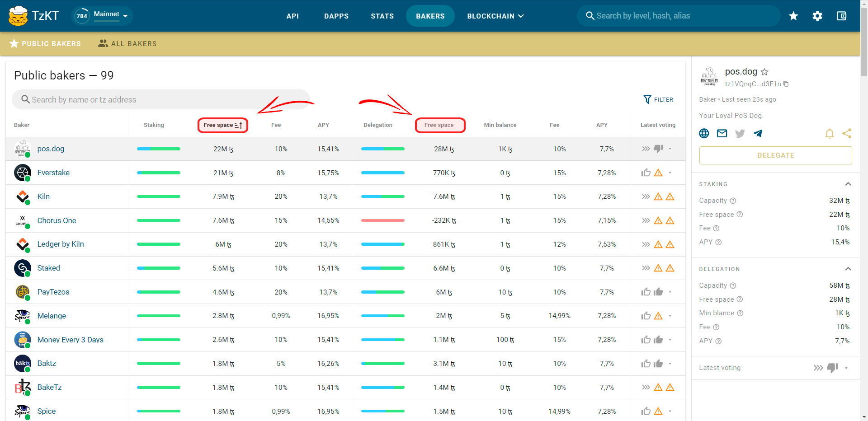The width and height of the screenshot is (868, 421).
Task: Click thumbs-down icon in pos.dog row
Action: (x=658, y=149)
